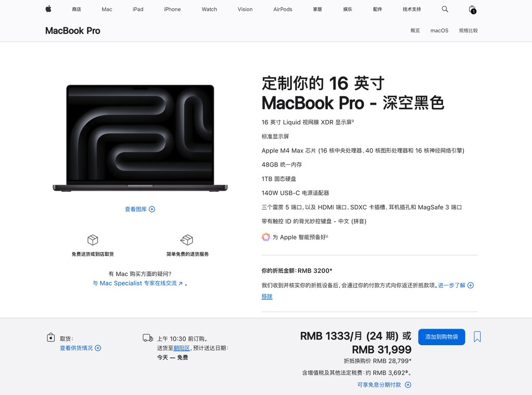The height and width of the screenshot is (395, 532).
Task: Open the 查看图库 gallery link
Action: (x=136, y=209)
